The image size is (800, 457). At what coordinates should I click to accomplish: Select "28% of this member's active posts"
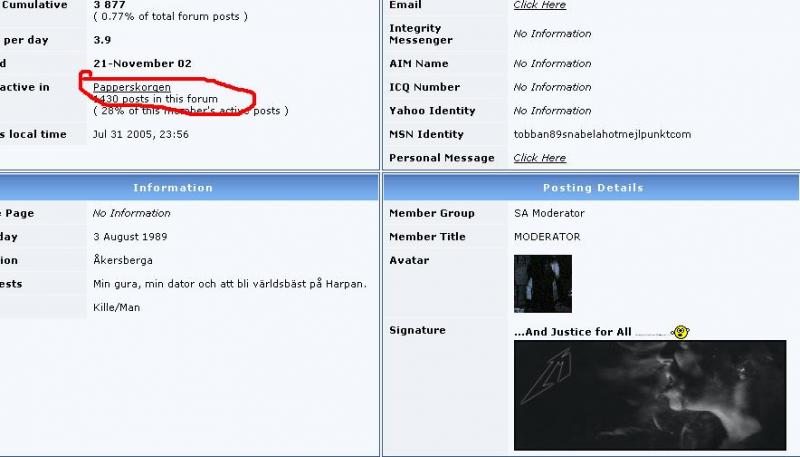click(x=190, y=111)
